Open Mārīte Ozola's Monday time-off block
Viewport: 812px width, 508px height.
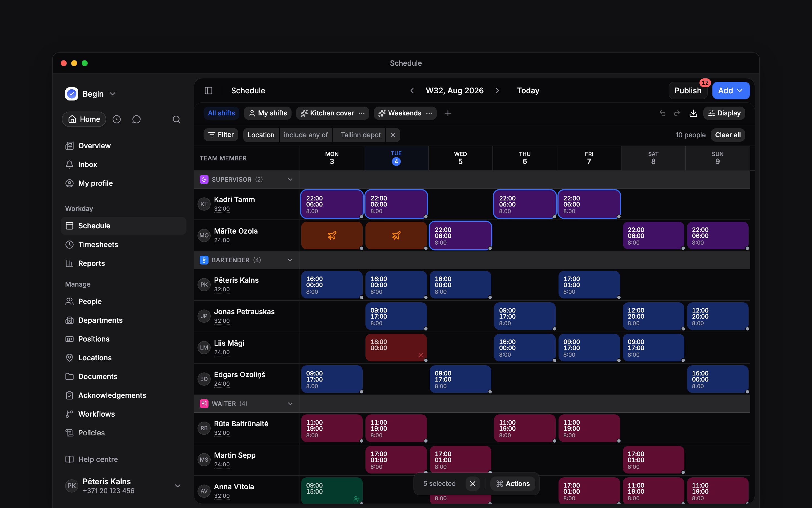click(x=332, y=236)
